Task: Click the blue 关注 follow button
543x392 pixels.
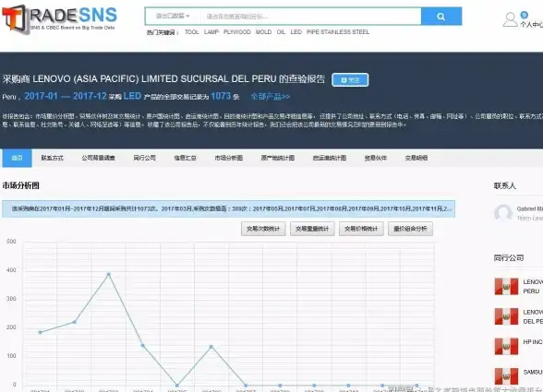Action: [350, 80]
